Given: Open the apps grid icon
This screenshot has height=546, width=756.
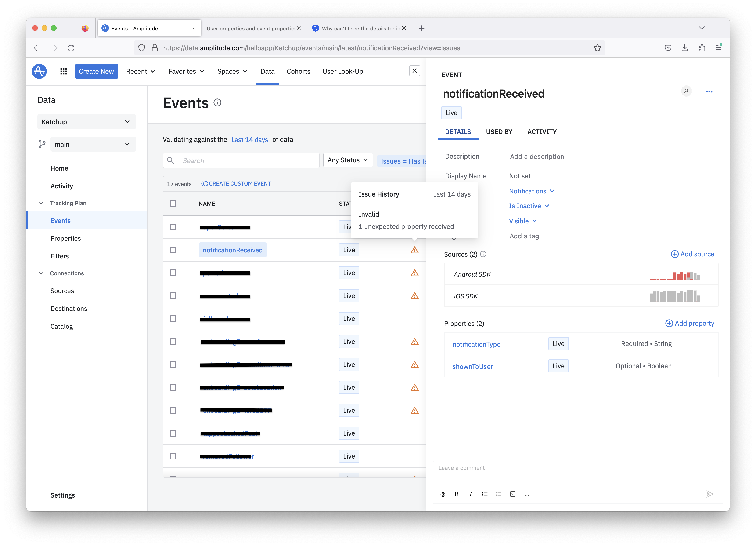Looking at the screenshot, I should (x=63, y=71).
